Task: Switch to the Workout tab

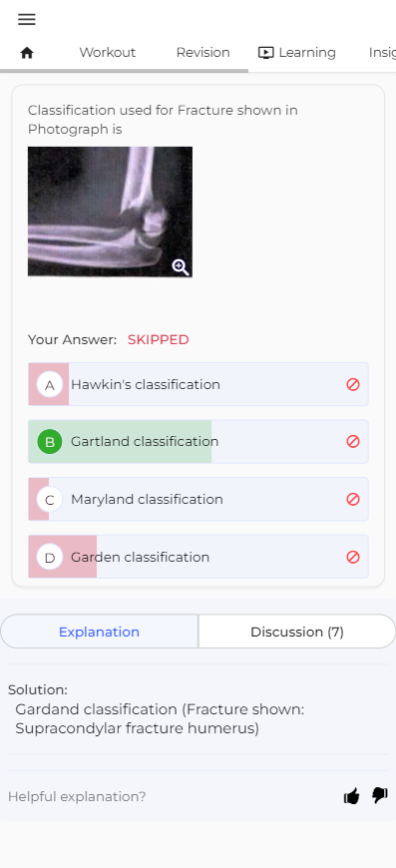Action: 108,53
